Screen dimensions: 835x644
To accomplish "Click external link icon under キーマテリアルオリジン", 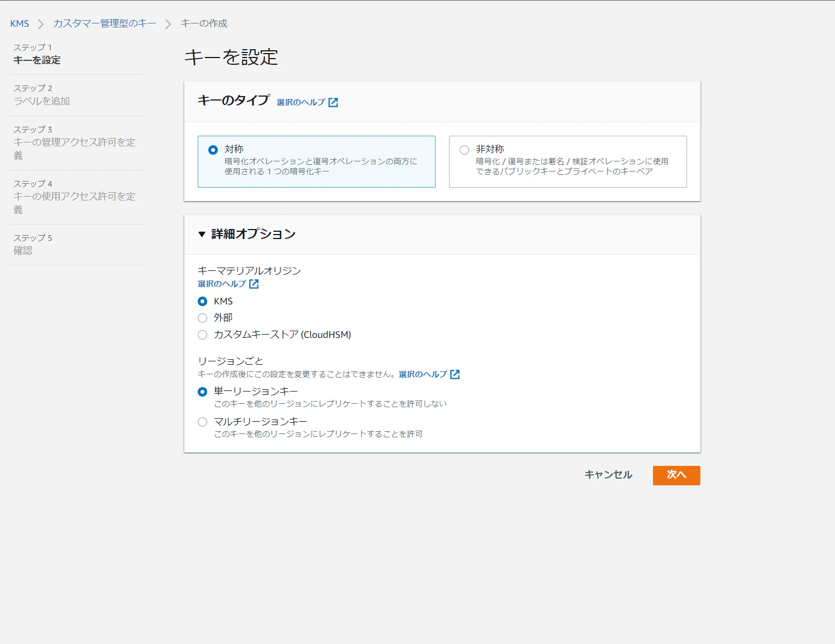I will point(254,284).
